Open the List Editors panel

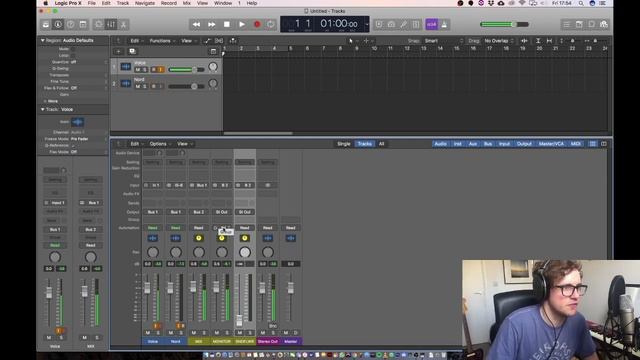(x=567, y=24)
